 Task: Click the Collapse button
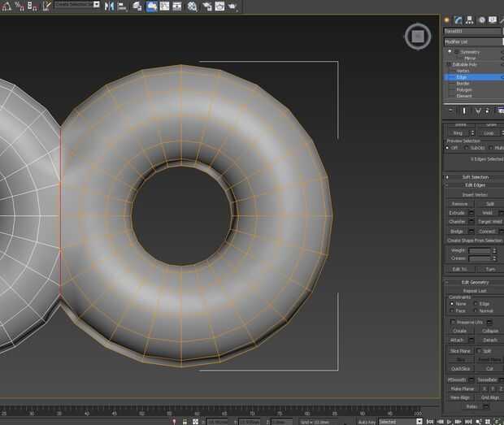[x=489, y=331]
